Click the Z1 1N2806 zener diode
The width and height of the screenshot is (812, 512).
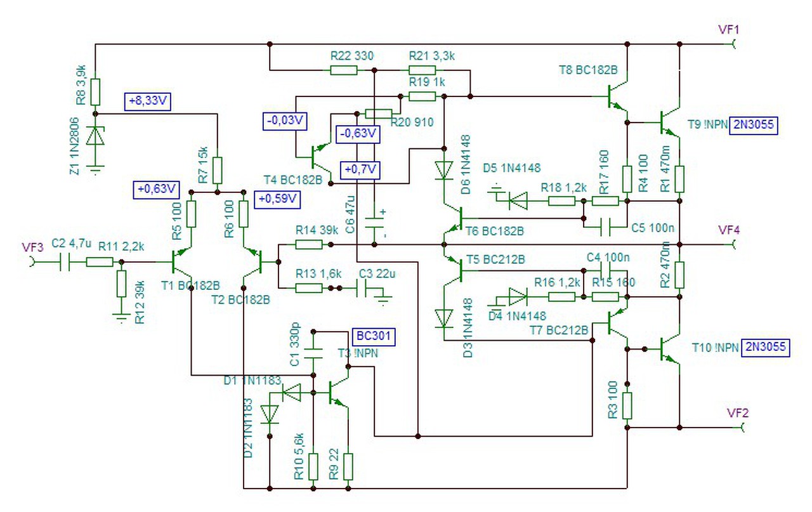(x=95, y=135)
